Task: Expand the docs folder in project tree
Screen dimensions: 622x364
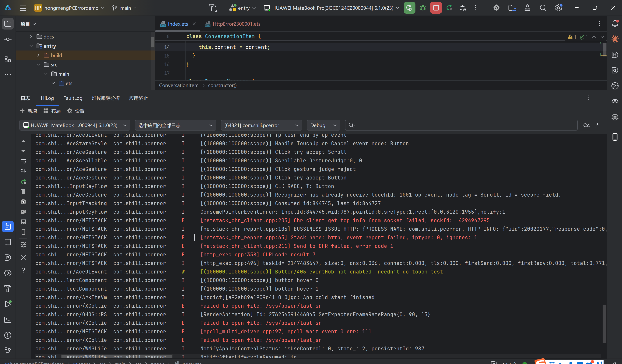Action: (x=31, y=37)
